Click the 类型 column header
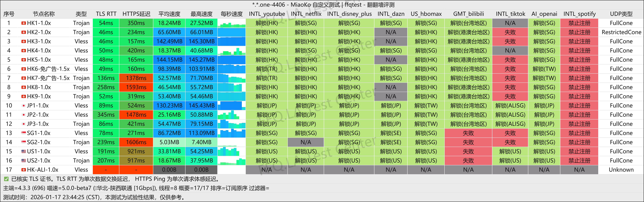 (x=81, y=14)
